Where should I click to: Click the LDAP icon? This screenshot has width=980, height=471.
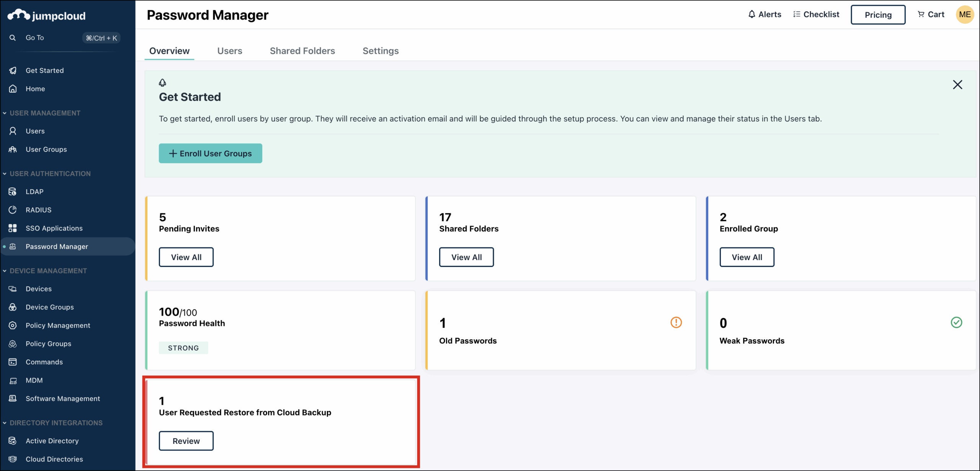pos(13,191)
